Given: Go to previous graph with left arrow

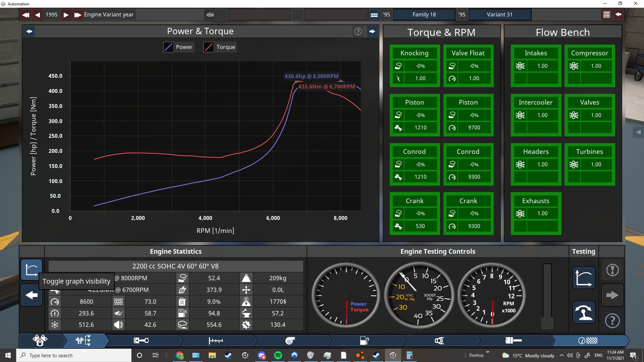Looking at the screenshot, I should 29,32.
